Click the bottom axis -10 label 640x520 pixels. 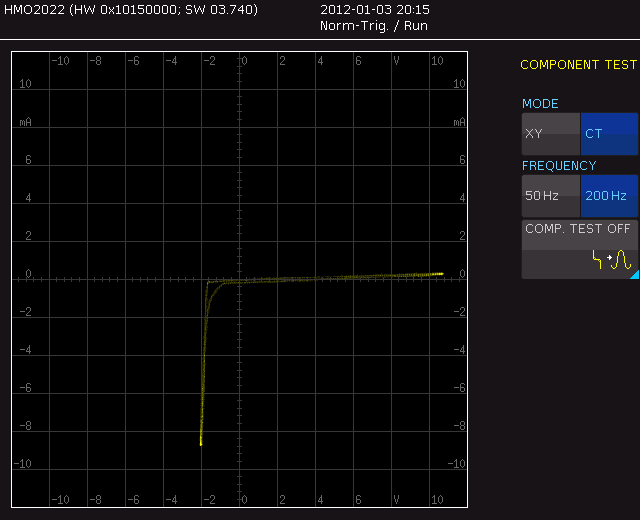point(60,500)
